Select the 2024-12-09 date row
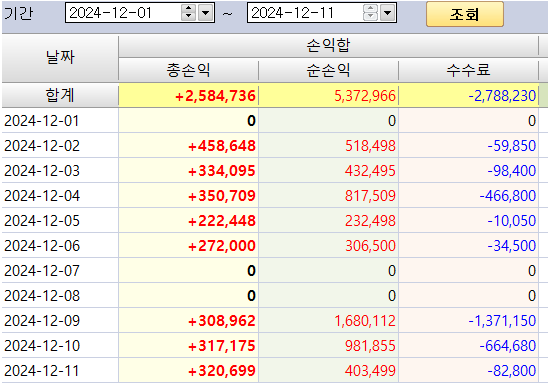Screen dimensions: 548x392 point(60,320)
